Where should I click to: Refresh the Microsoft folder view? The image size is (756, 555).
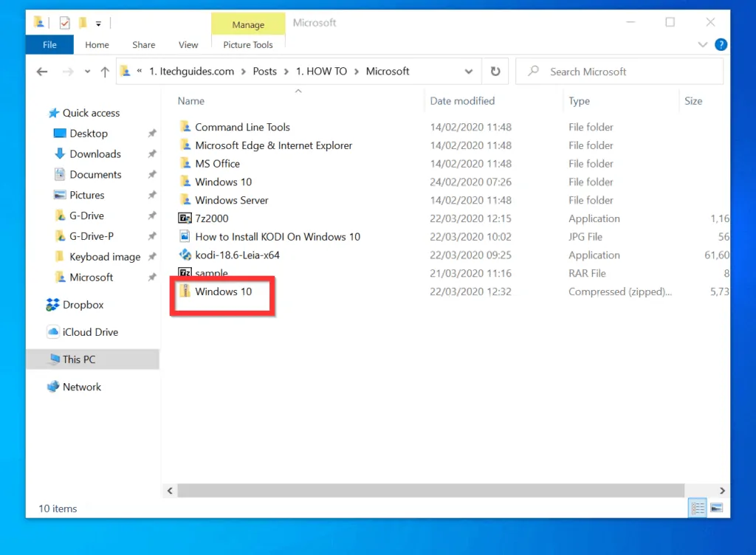tap(495, 72)
